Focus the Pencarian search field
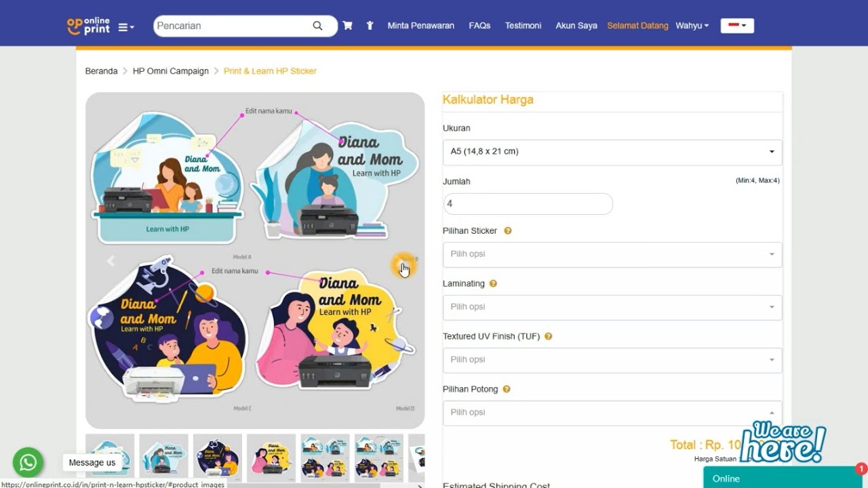Screen dimensions: 868x488 pos(233,26)
